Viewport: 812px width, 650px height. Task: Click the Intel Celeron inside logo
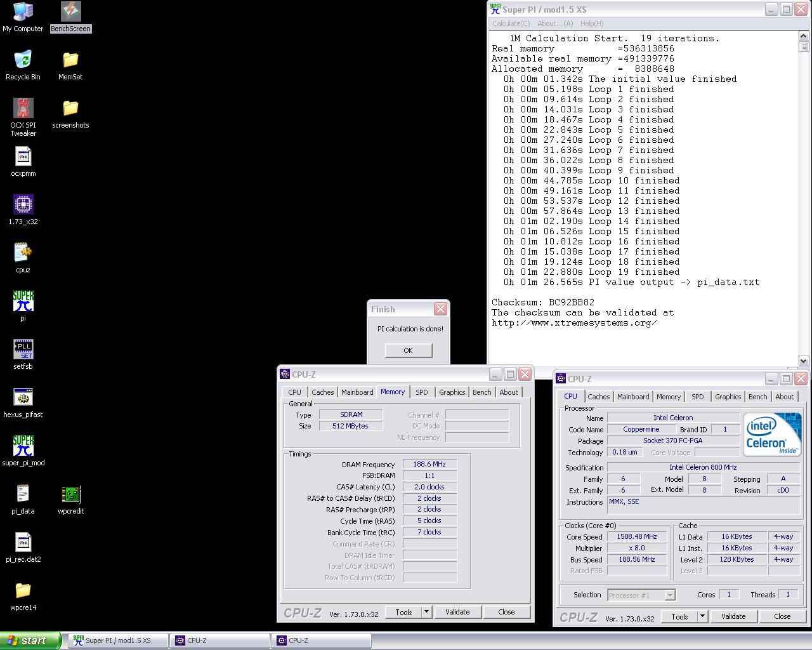click(773, 435)
